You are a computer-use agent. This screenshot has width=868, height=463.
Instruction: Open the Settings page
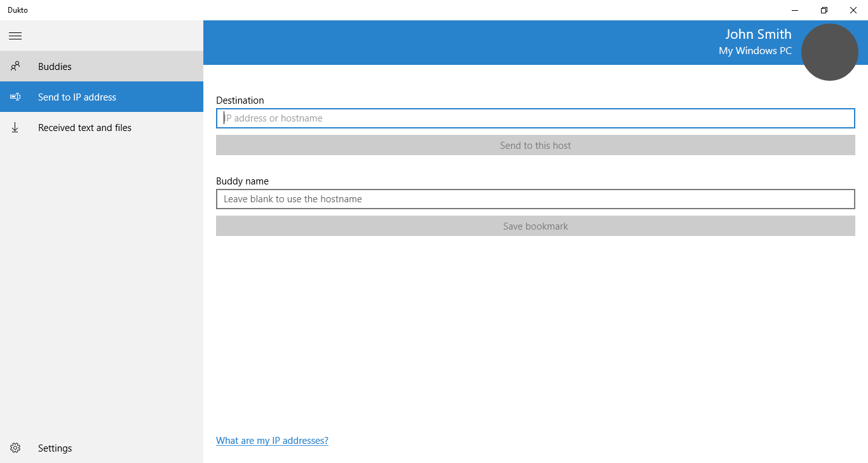[x=102, y=448]
